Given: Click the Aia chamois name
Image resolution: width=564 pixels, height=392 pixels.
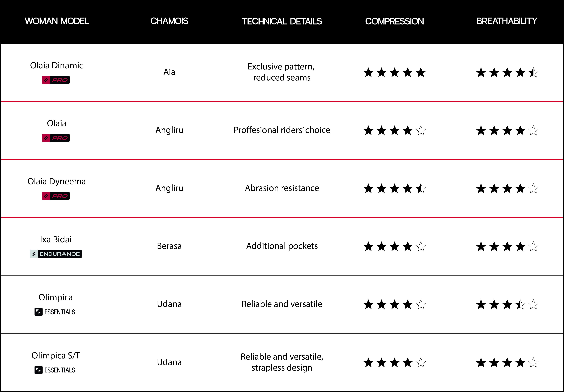Looking at the screenshot, I should click(169, 72).
